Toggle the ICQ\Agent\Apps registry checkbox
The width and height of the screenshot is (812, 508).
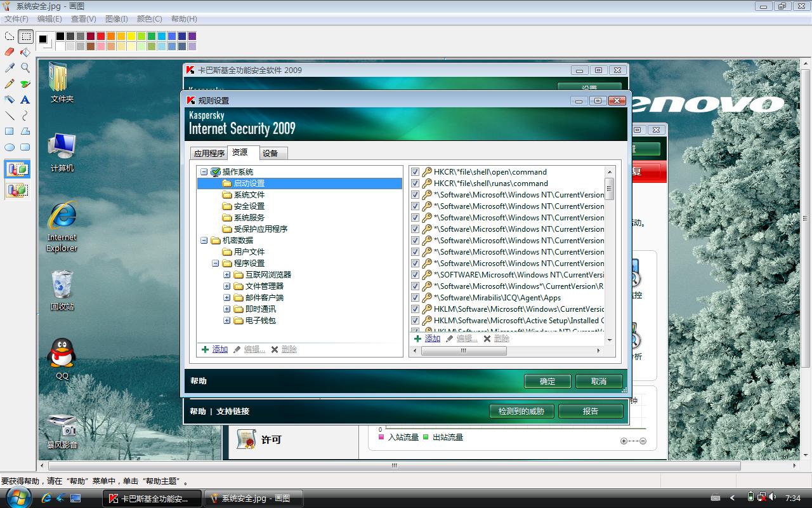416,298
